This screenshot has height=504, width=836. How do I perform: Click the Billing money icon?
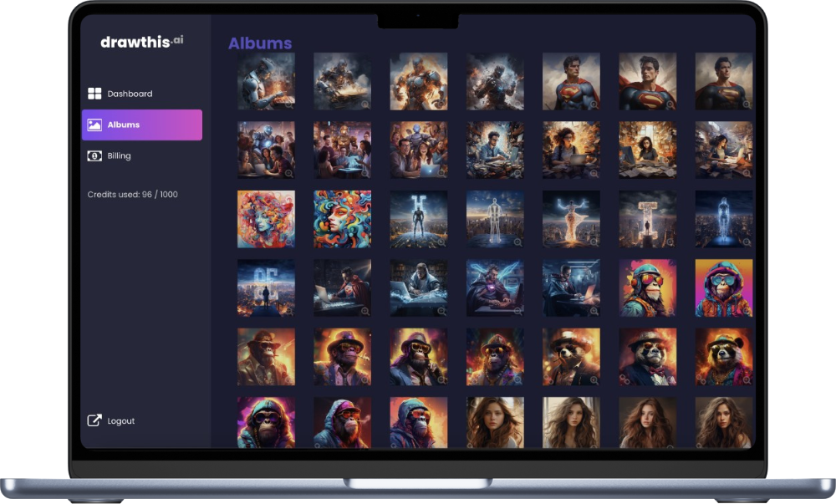tap(94, 156)
